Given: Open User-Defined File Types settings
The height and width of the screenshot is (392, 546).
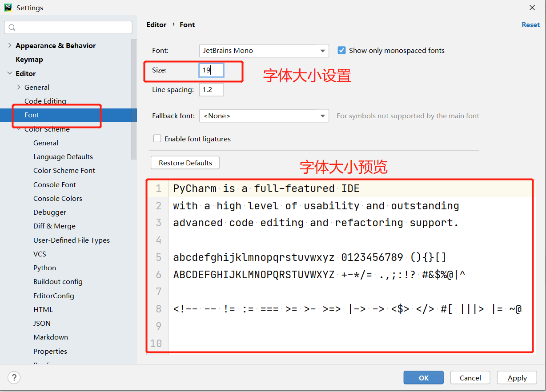Looking at the screenshot, I should [72, 240].
